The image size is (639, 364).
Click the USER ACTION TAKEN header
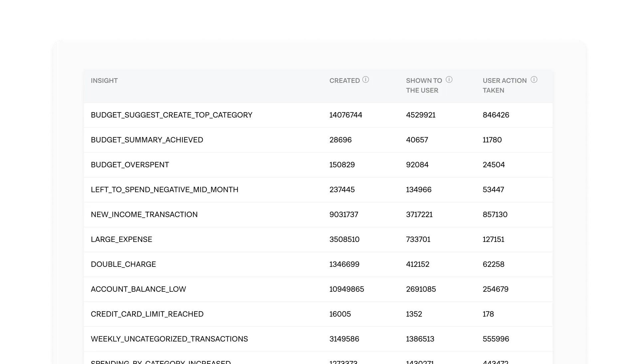pyautogui.click(x=504, y=86)
